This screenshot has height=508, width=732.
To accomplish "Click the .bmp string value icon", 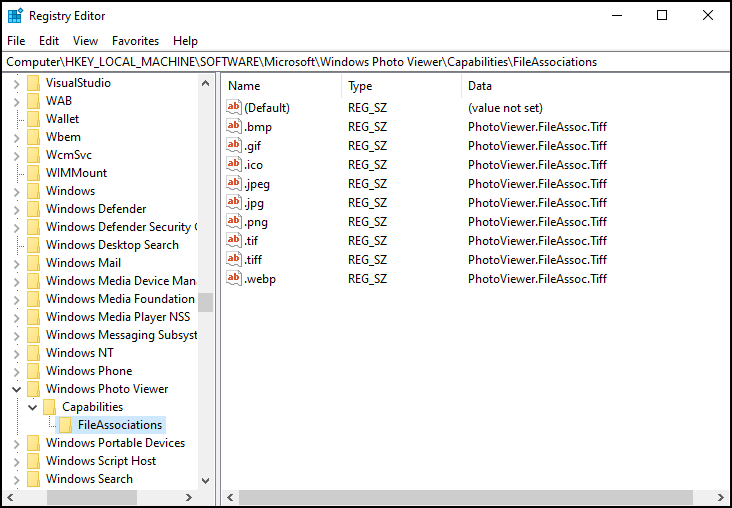I will (x=235, y=127).
